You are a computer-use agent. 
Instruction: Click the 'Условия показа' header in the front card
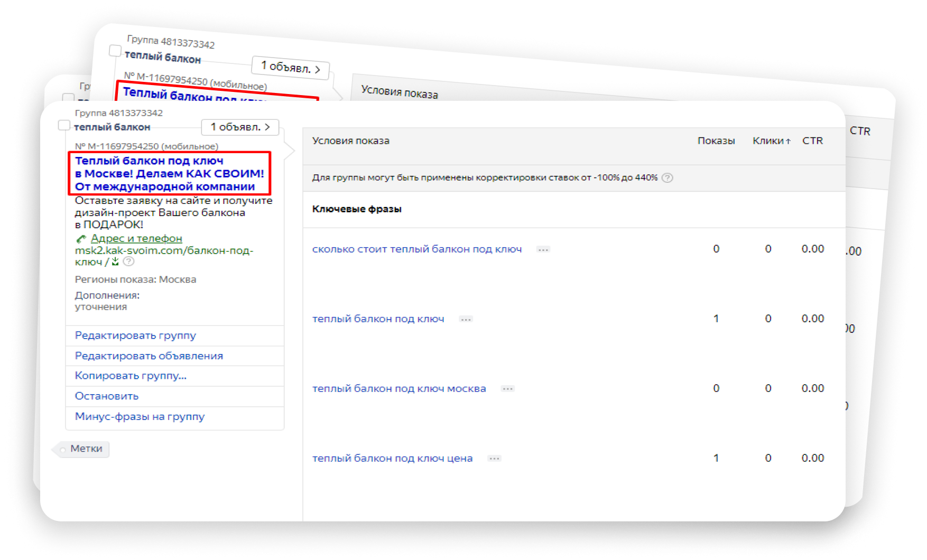(351, 141)
